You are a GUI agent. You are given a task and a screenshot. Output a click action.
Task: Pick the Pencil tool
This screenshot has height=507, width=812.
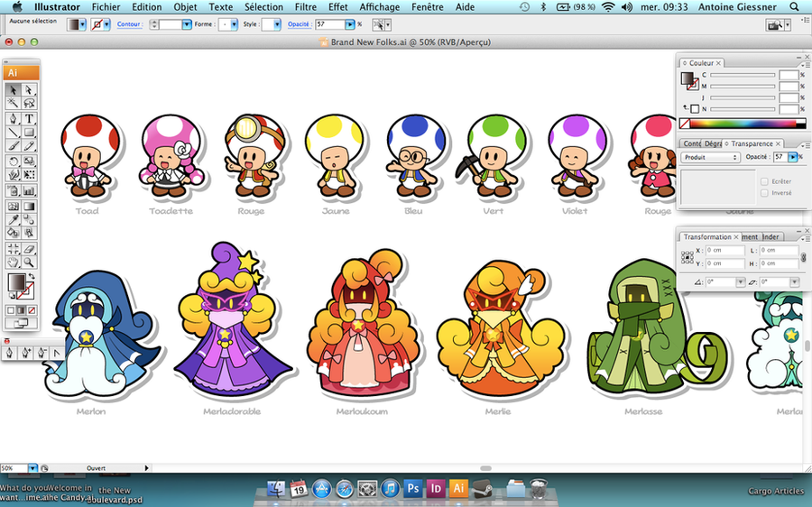29,146
